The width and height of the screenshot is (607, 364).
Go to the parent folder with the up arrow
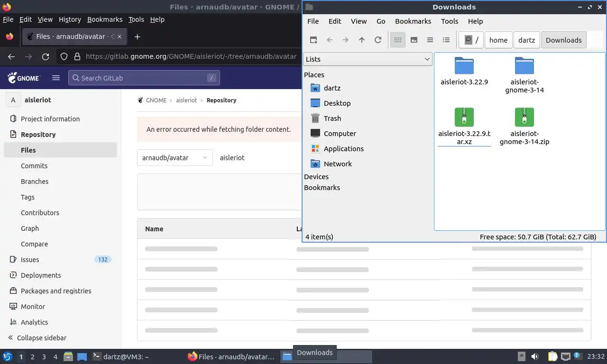[362, 40]
